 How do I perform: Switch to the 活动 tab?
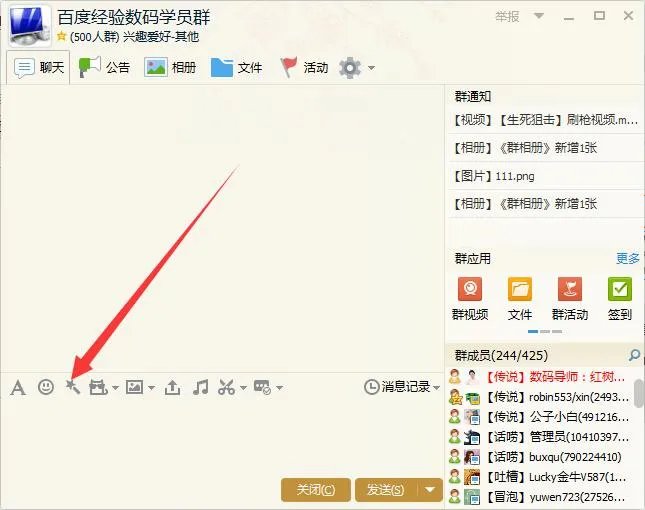304,67
